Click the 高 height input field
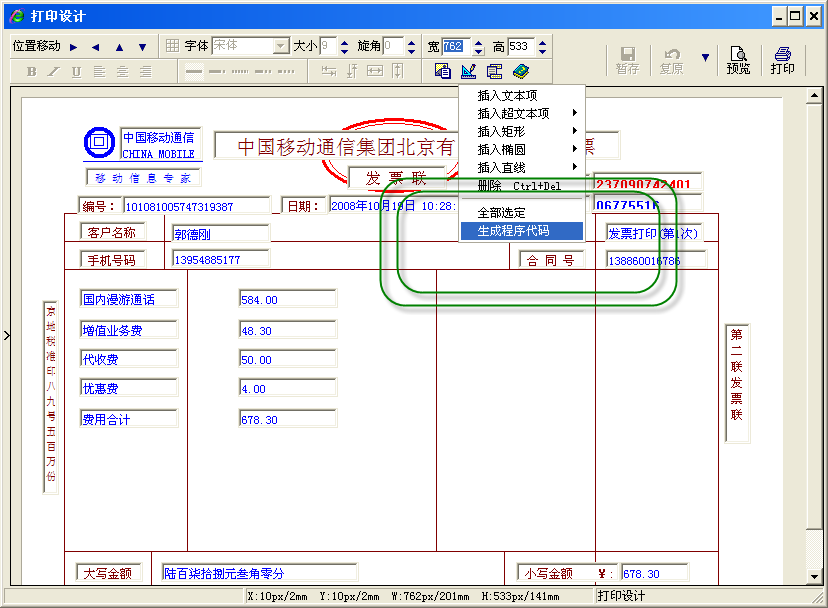The height and width of the screenshot is (608, 828). coord(521,46)
